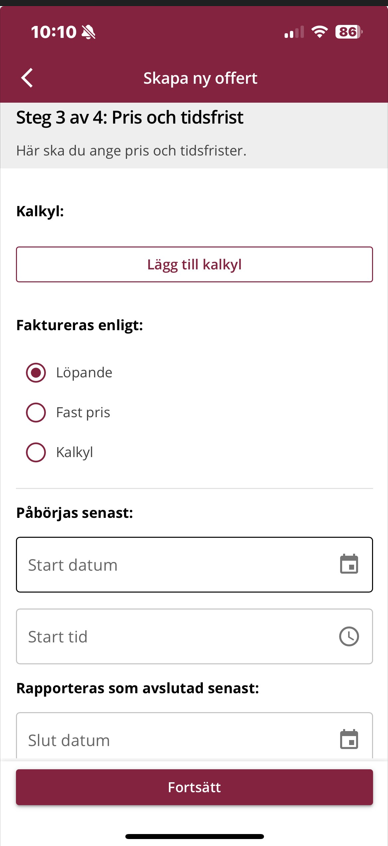Tap the battery indicator in status bar
This screenshot has width=388, height=846.
pos(349,32)
